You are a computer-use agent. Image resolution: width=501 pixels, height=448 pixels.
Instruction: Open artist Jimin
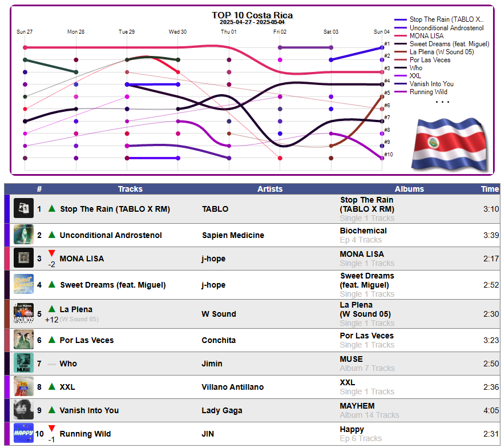(x=212, y=364)
